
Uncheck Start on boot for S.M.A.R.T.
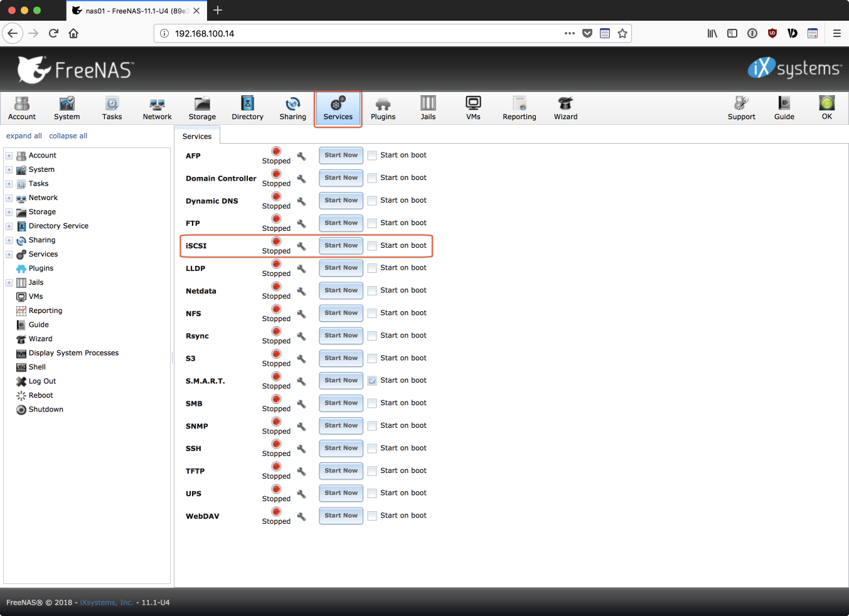click(372, 381)
